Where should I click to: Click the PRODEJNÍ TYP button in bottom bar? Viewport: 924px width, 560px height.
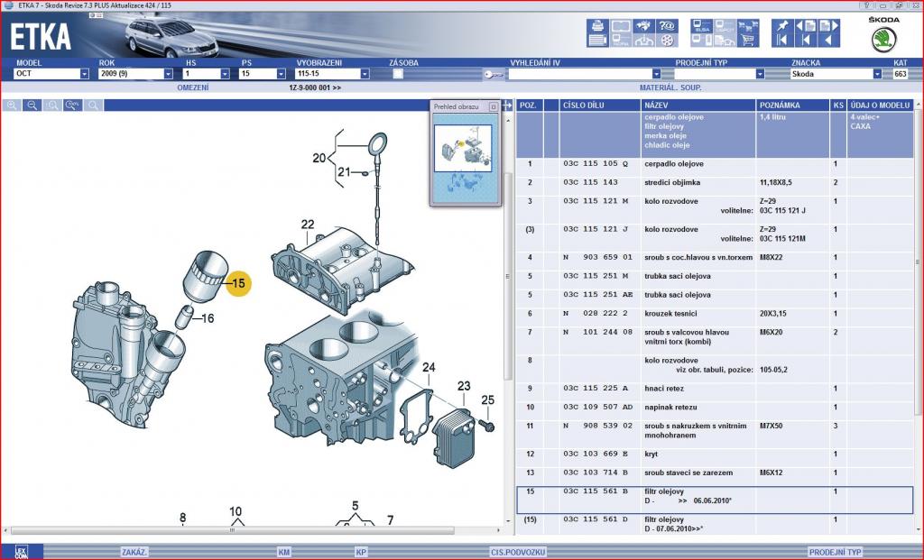tap(835, 553)
